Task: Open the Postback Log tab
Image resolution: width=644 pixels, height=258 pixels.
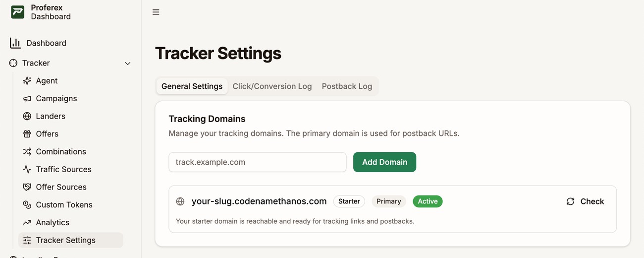Action: pos(347,86)
